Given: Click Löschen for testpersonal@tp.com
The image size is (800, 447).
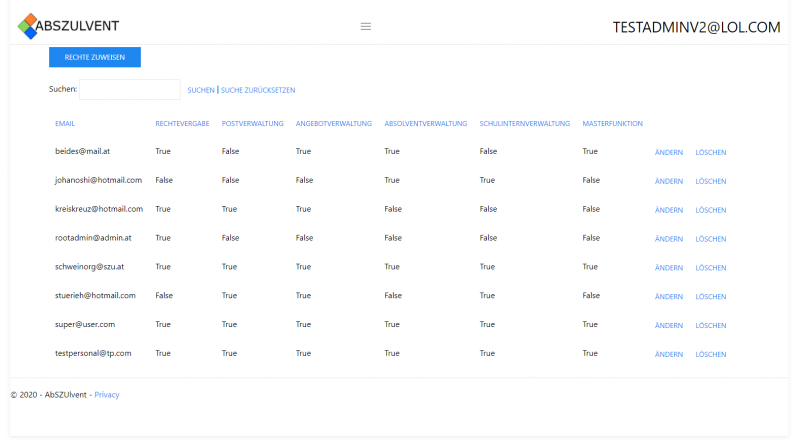Looking at the screenshot, I should (711, 354).
